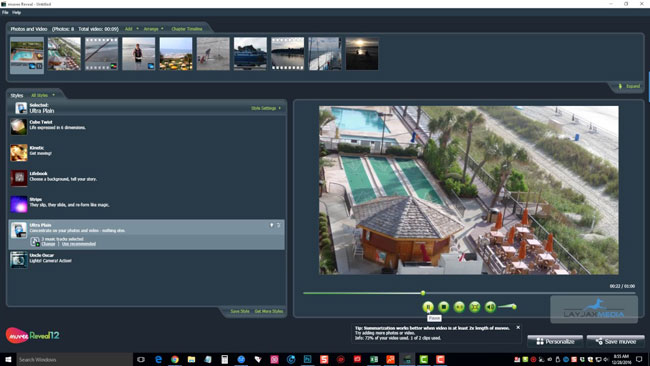Open the Help menu
This screenshot has height=366, width=650.
point(17,12)
